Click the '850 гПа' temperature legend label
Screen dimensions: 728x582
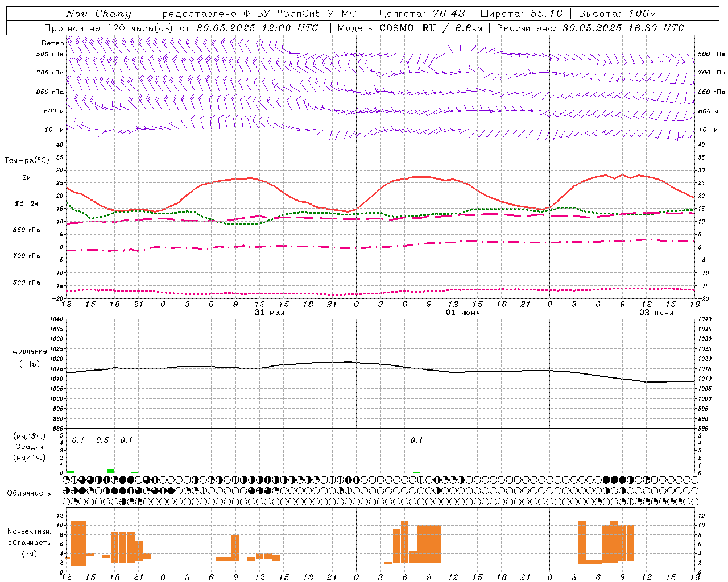point(27,230)
